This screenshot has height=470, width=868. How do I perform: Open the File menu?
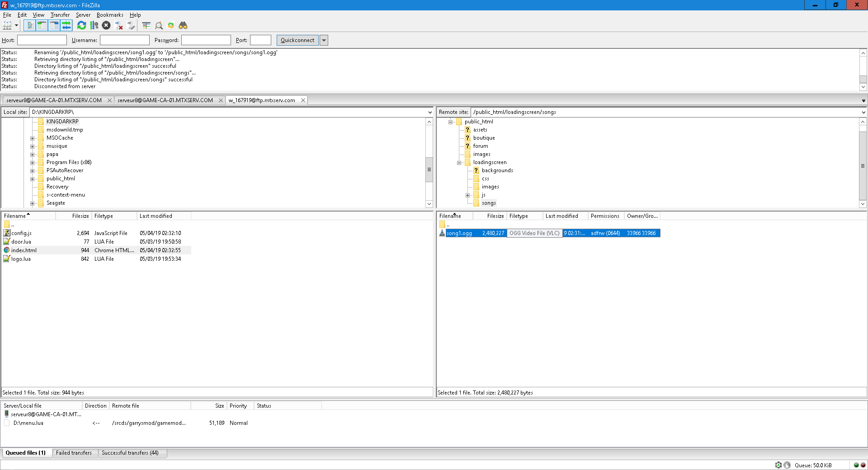7,15
